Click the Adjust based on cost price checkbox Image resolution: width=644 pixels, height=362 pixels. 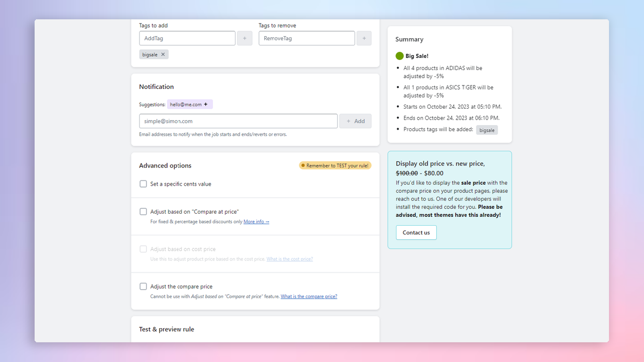(143, 249)
